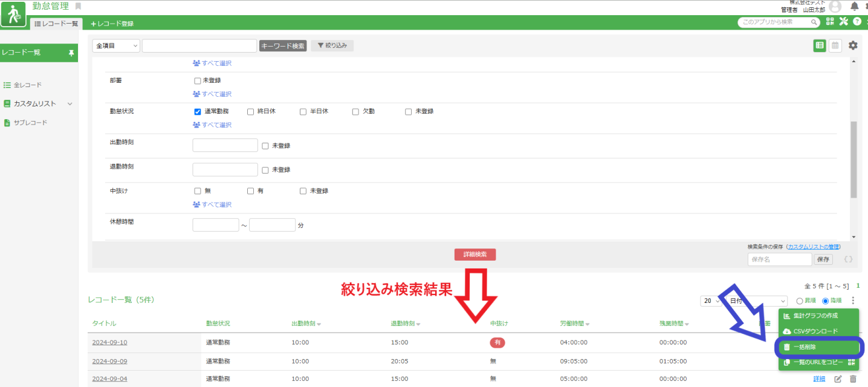The image size is (868, 387).
Task: Click the help question mark icon
Action: [857, 22]
